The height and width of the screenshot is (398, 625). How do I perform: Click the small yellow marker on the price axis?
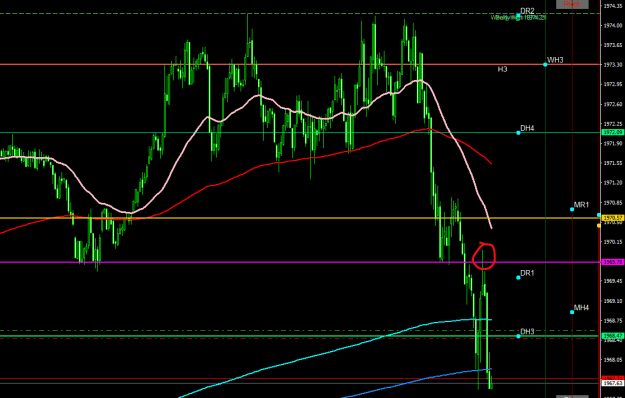(x=598, y=225)
